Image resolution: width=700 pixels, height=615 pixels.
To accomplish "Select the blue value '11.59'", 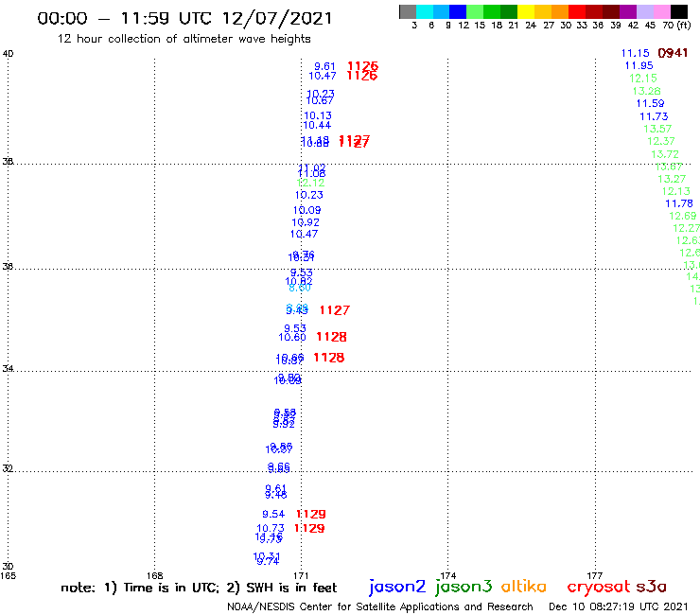I will (x=650, y=104).
